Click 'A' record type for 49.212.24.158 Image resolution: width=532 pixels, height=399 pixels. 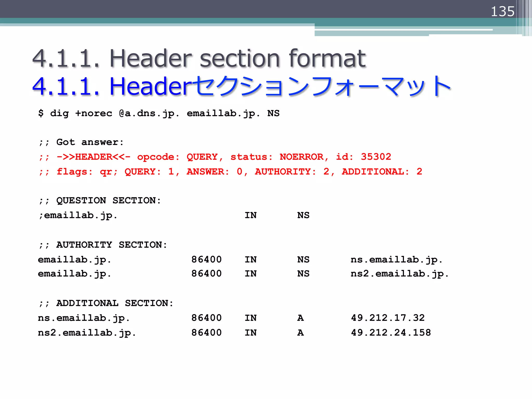[x=301, y=332]
